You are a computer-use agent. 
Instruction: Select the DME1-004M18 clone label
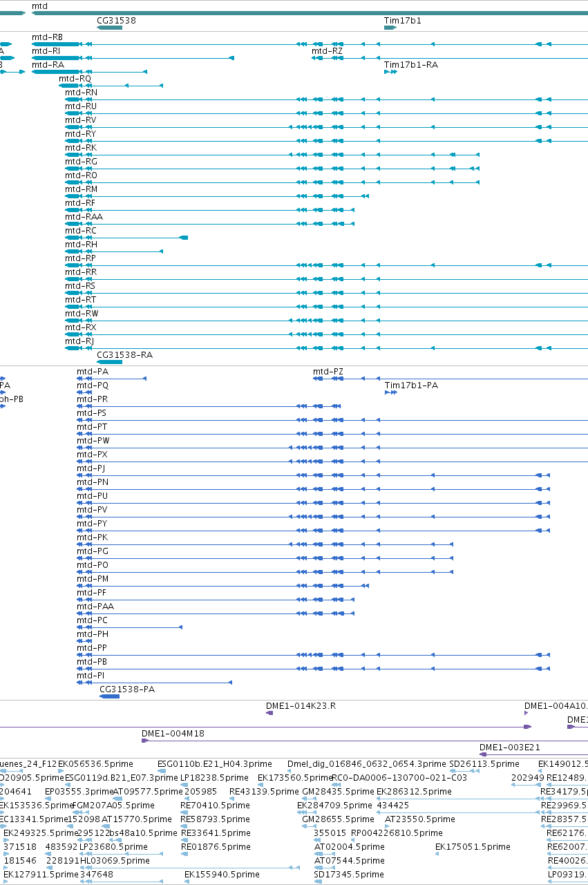[173, 733]
